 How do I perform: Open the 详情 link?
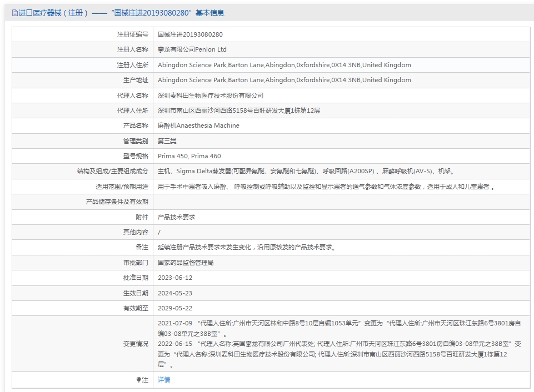pyautogui.click(x=164, y=380)
